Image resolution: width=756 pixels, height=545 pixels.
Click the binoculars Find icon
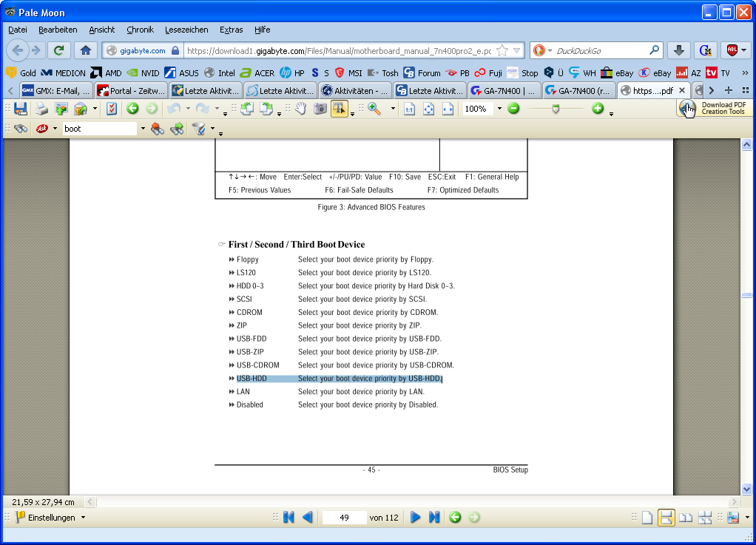pos(21,129)
